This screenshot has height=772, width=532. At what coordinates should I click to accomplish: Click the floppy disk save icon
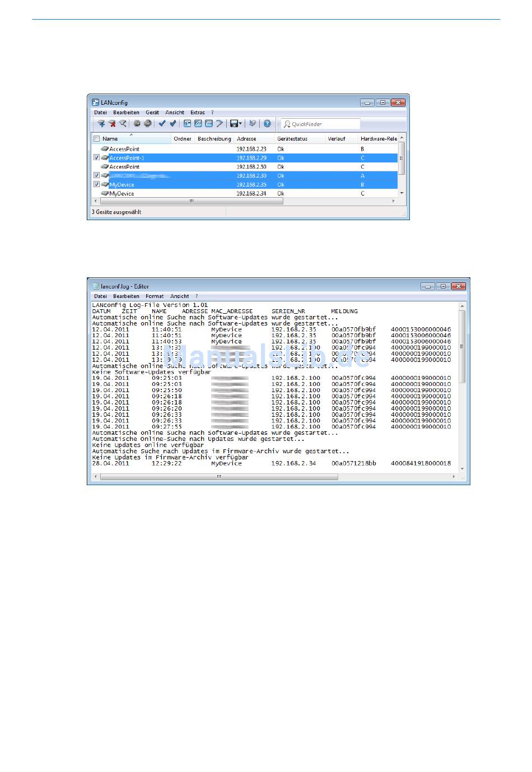(234, 124)
